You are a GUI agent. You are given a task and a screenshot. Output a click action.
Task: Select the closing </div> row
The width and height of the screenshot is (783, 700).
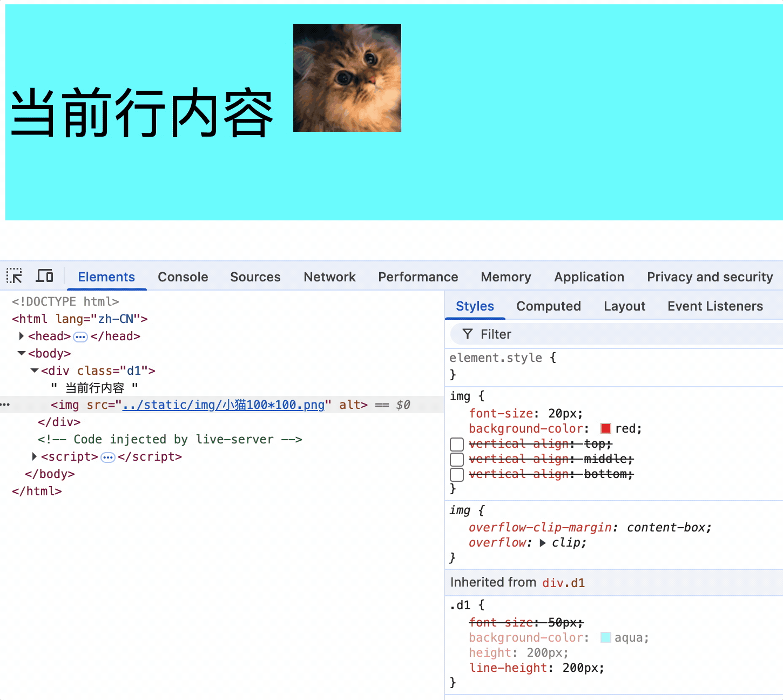click(x=59, y=422)
